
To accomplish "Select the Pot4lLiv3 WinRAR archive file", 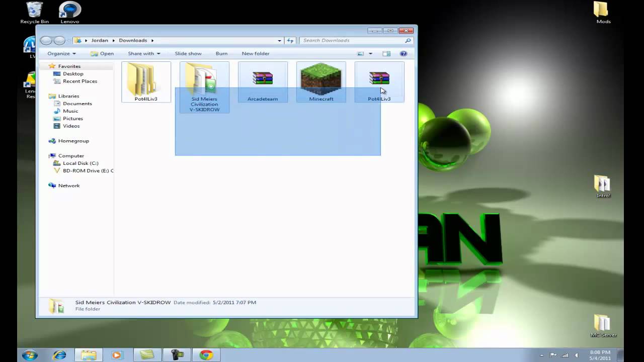I will pos(379,82).
